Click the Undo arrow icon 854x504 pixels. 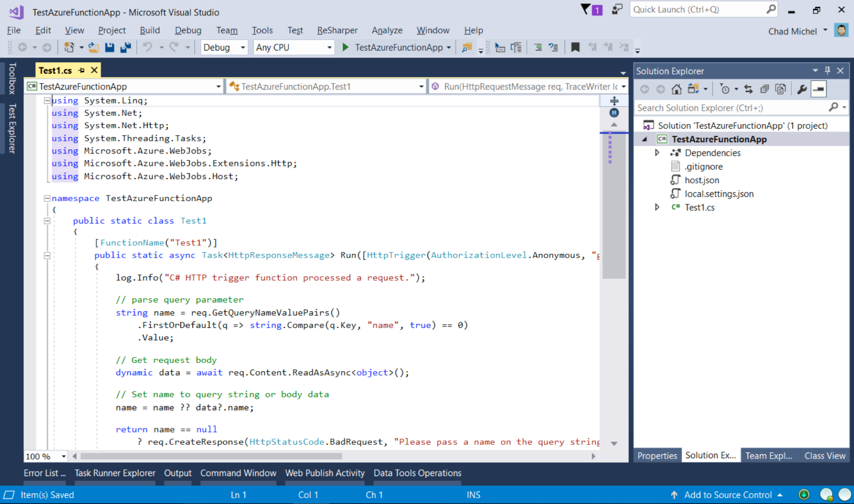click(x=147, y=47)
